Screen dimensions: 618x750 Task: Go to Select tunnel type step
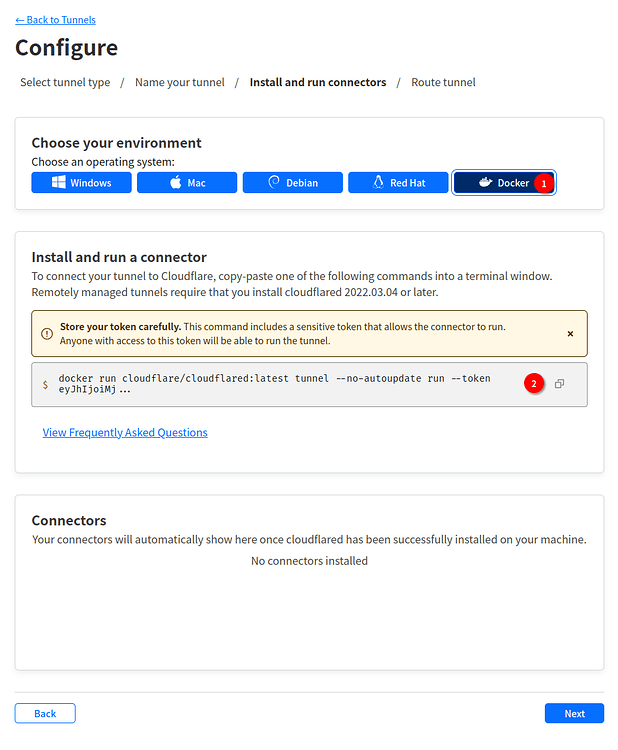[x=65, y=82]
